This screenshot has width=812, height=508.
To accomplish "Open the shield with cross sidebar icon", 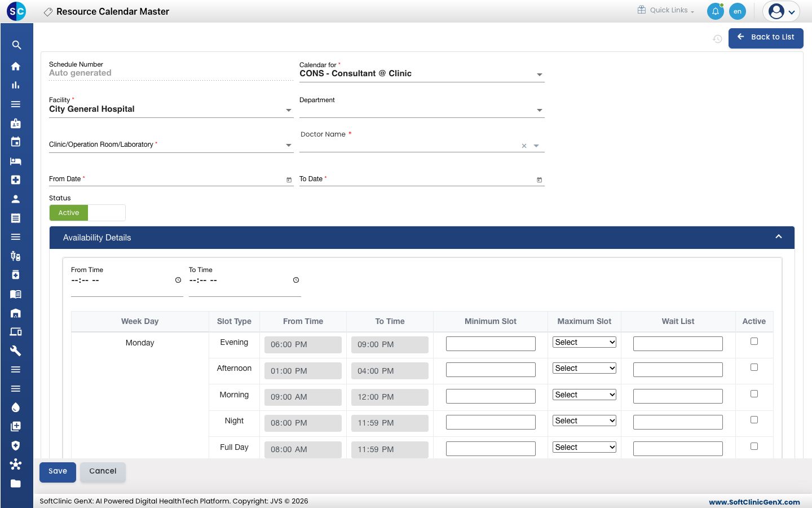I will pos(16,445).
